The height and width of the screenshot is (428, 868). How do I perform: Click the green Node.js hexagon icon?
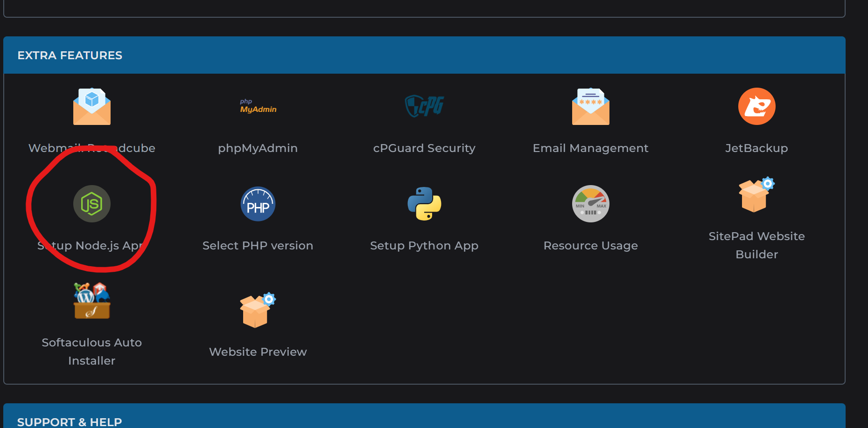pyautogui.click(x=92, y=204)
